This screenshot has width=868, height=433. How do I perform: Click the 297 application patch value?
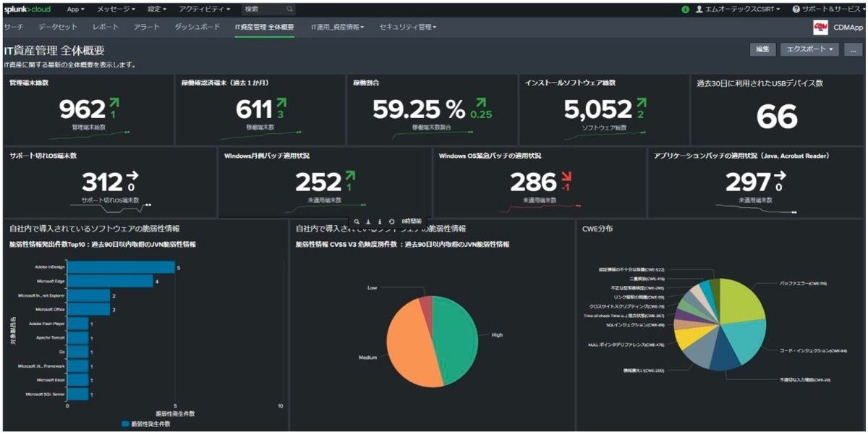coord(749,182)
